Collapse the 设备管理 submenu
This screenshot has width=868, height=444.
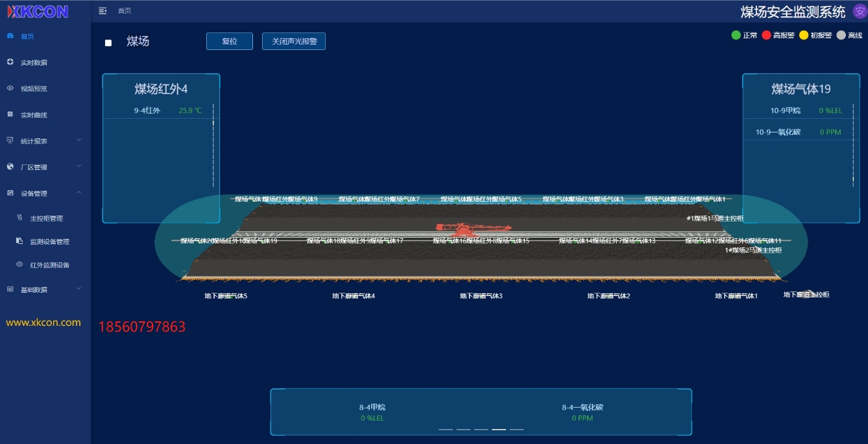click(78, 193)
